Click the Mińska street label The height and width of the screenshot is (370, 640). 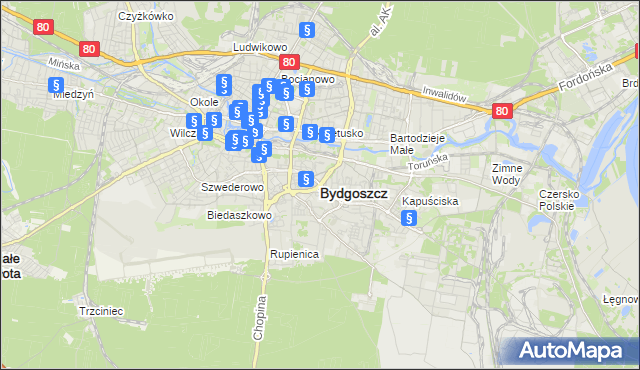[x=64, y=63]
